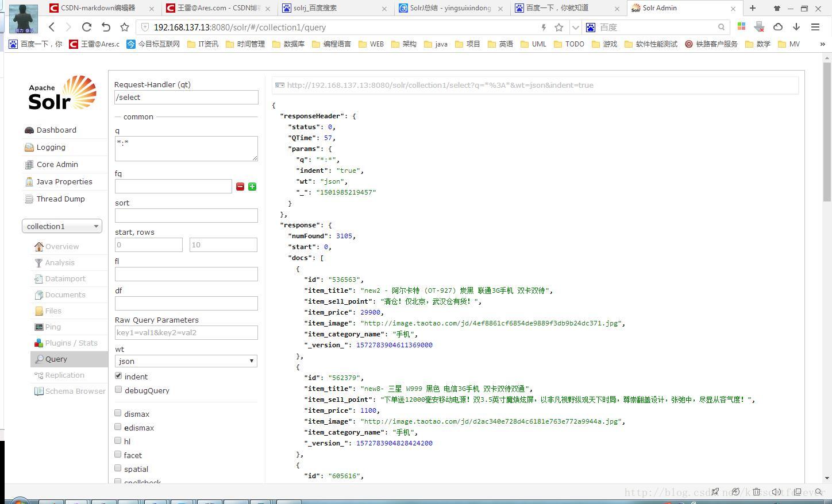Click the Baidu search box
Screen dimensions: 832x504
(x=657, y=27)
